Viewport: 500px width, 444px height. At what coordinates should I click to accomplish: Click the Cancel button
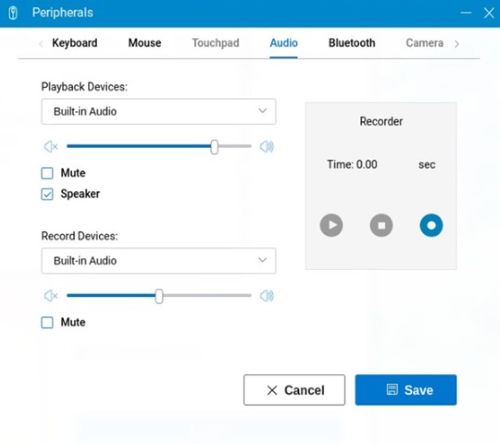coord(294,390)
